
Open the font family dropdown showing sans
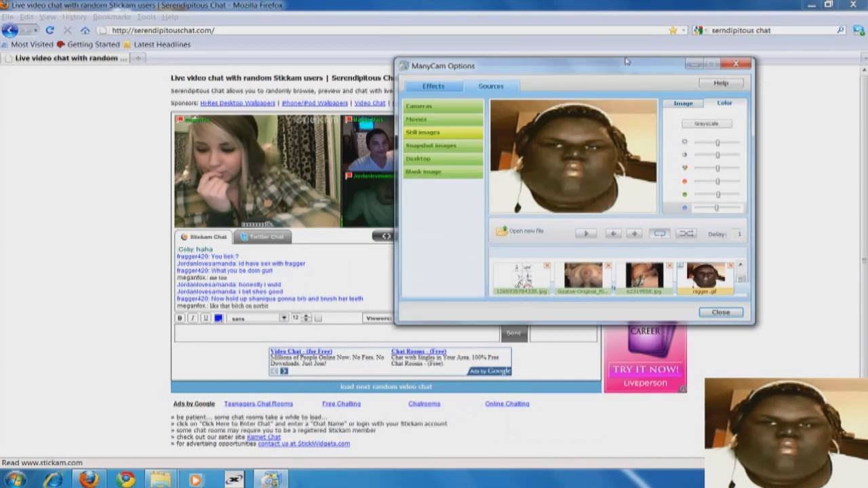point(258,318)
